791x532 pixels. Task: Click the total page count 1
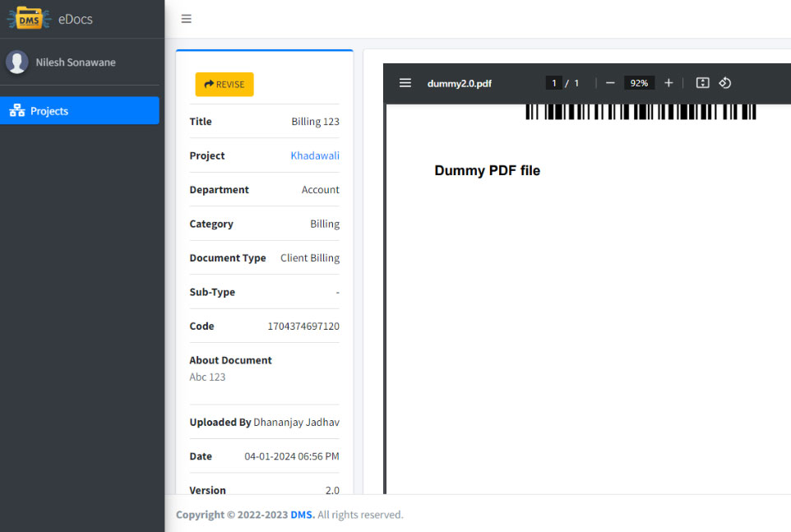(x=576, y=83)
